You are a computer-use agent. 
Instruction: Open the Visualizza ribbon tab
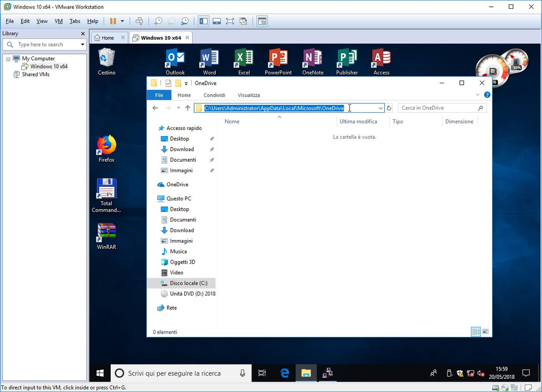249,95
